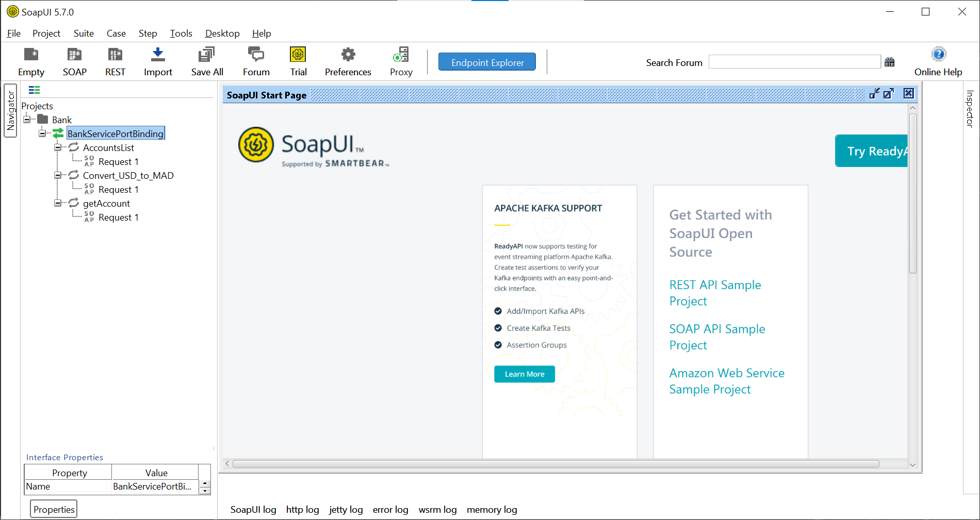
Task: Click the Search Forum binoculars icon
Action: [x=889, y=62]
